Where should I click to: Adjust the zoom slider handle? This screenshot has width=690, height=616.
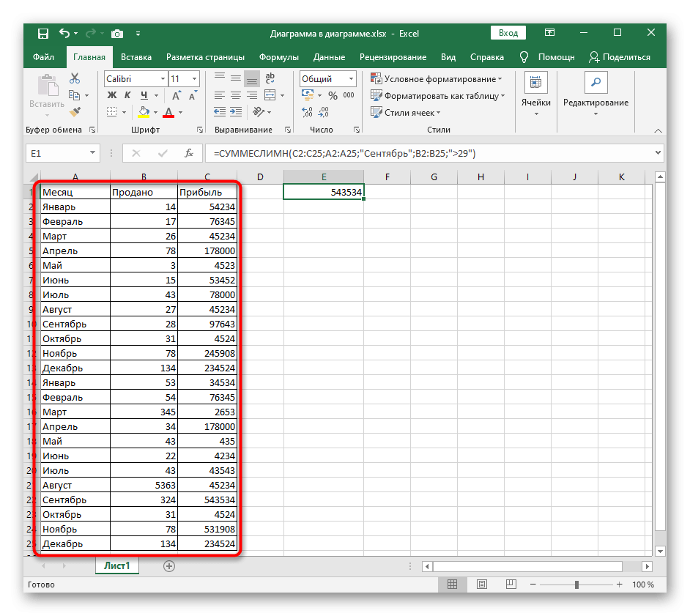576,585
